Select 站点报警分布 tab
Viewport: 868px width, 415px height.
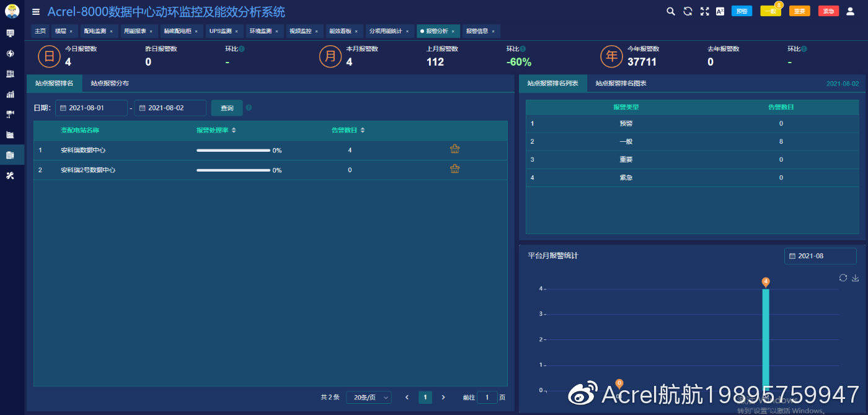coord(110,83)
